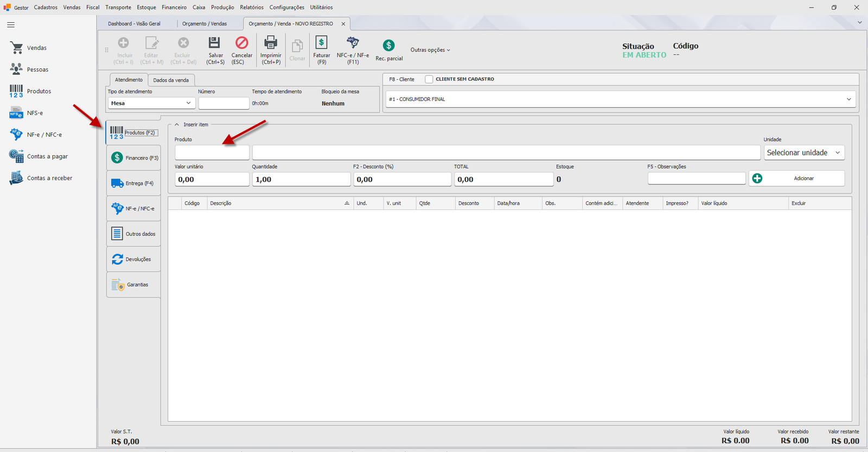Open the Estoque menu in menu bar
868x452 pixels.
(146, 8)
